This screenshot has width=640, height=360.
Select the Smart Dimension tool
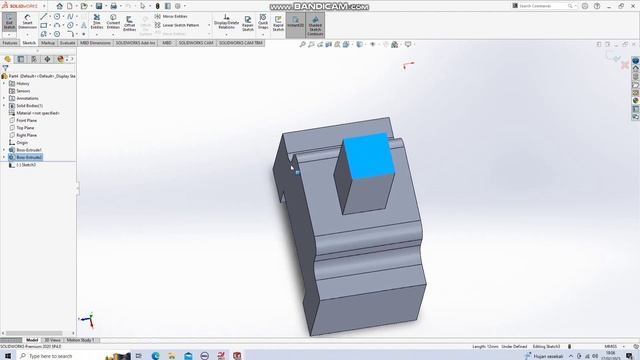27,22
